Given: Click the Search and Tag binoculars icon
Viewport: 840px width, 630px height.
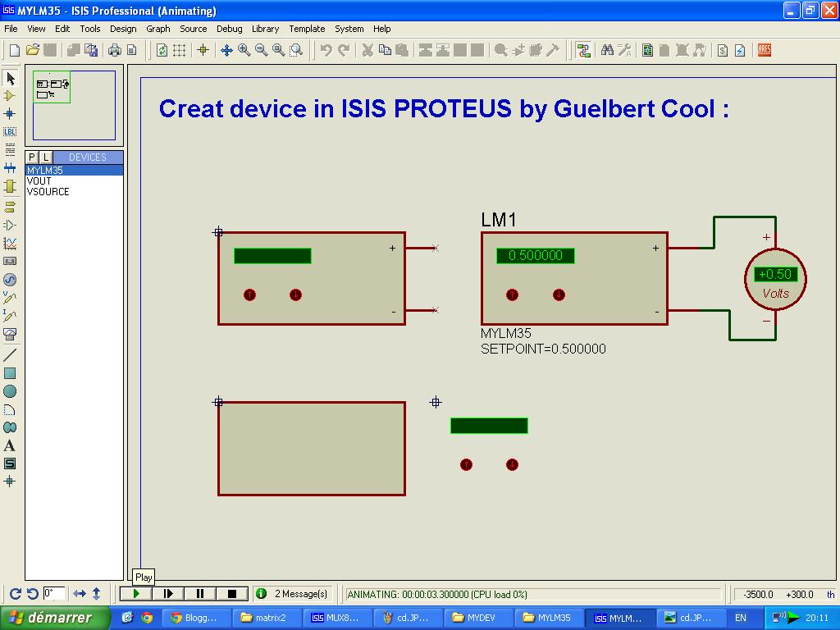Looking at the screenshot, I should pos(607,50).
